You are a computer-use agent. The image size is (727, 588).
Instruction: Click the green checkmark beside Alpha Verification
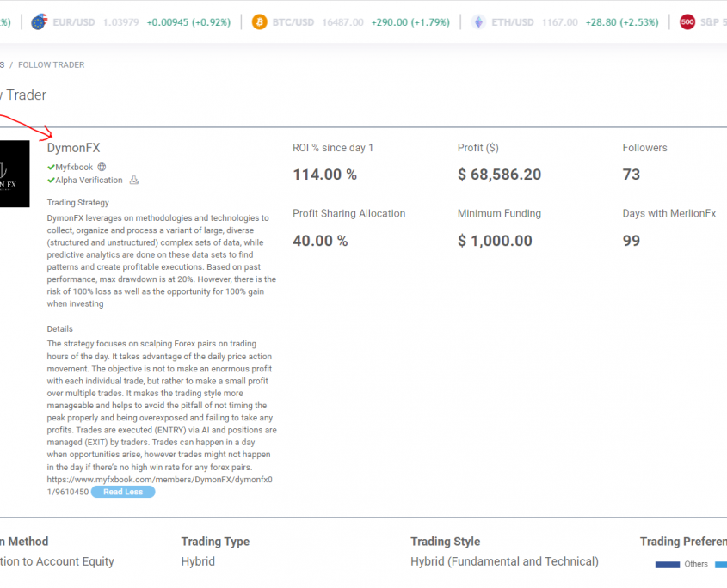click(51, 181)
